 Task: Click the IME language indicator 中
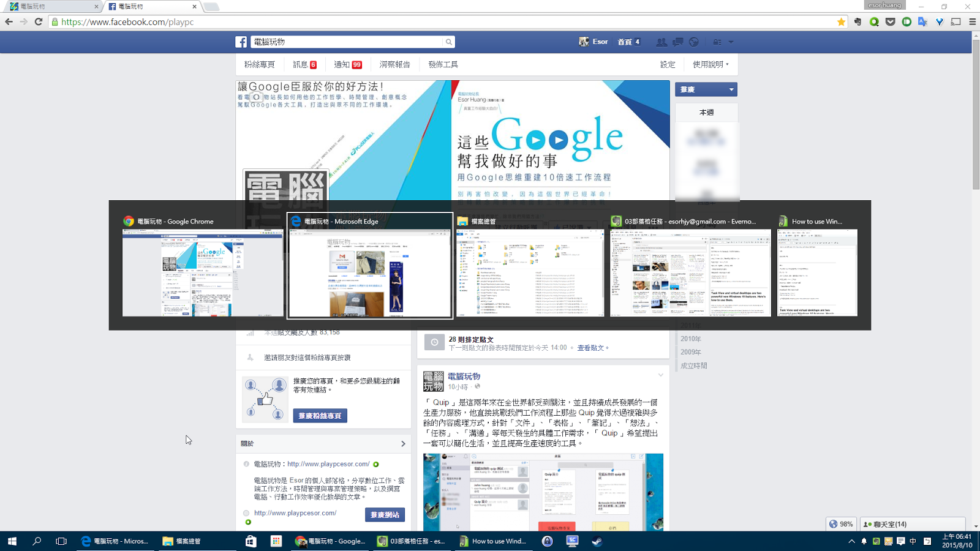pos(913,541)
